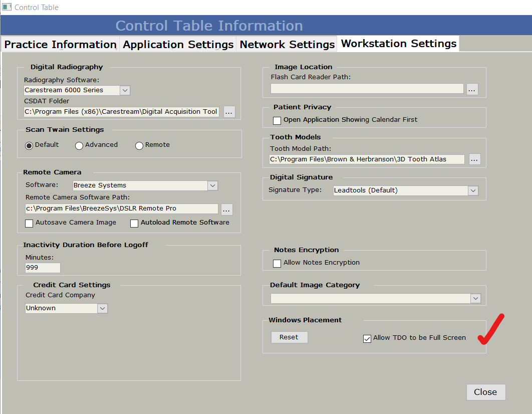532x414 pixels.
Task: Open the Network Settings tab
Action: tap(287, 44)
